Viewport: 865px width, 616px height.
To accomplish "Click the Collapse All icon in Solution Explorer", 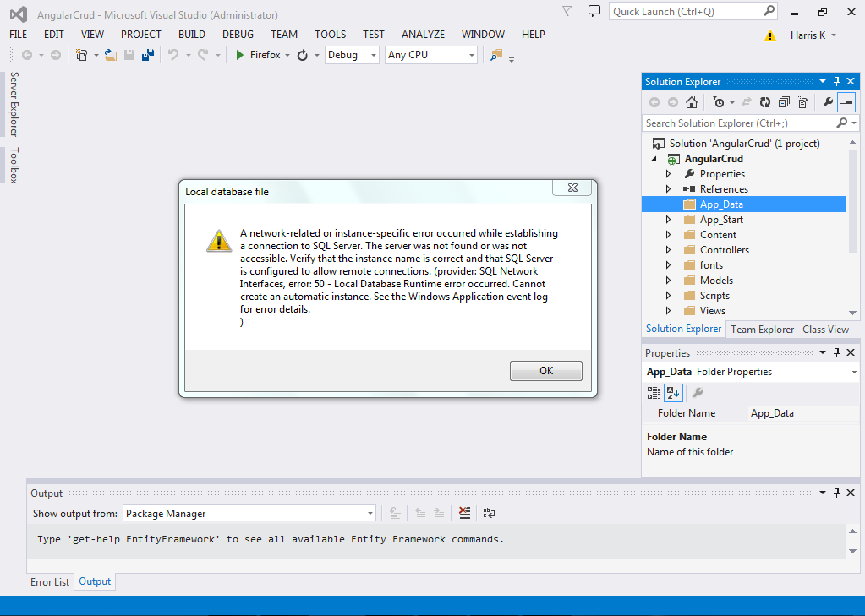I will (782, 101).
